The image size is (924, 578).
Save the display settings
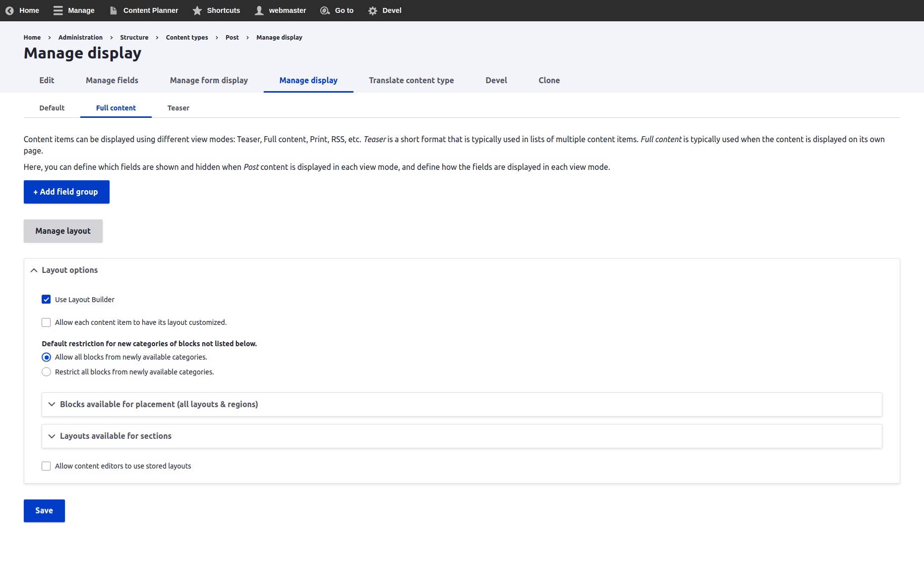click(x=44, y=511)
